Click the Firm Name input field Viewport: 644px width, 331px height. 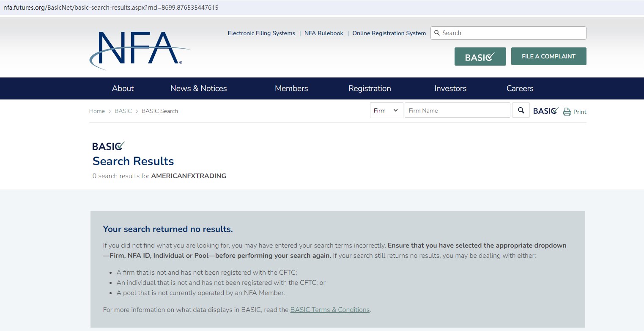click(458, 110)
